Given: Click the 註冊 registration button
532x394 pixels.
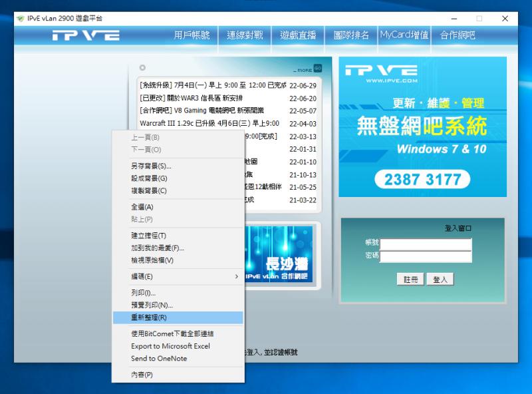Looking at the screenshot, I should [x=410, y=280].
